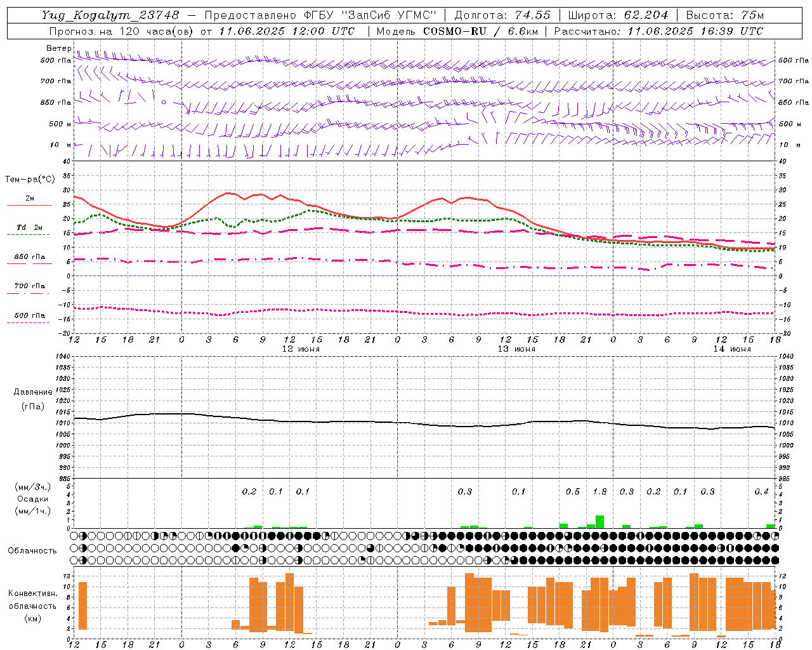Click the (мм/1ч.) units label

(x=33, y=511)
